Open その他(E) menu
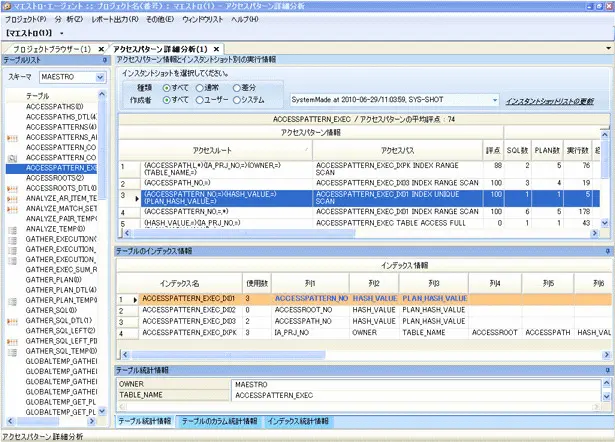615x442 pixels. tap(160, 19)
